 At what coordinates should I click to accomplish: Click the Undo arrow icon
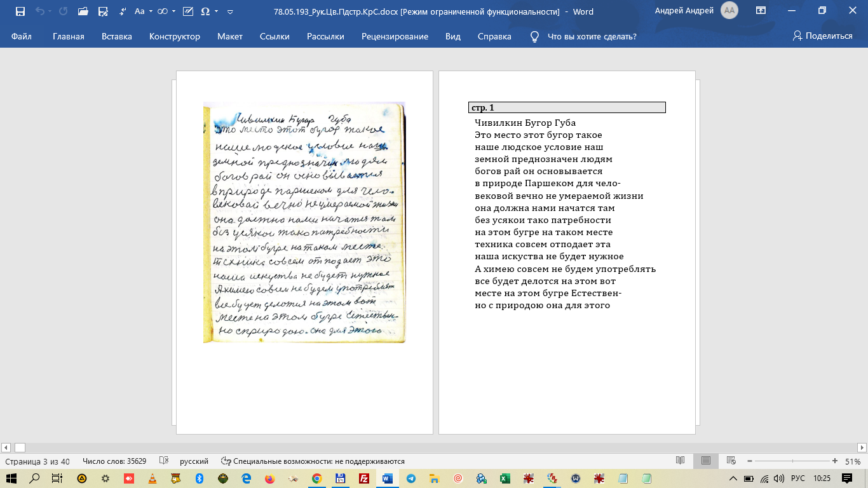pyautogui.click(x=40, y=11)
